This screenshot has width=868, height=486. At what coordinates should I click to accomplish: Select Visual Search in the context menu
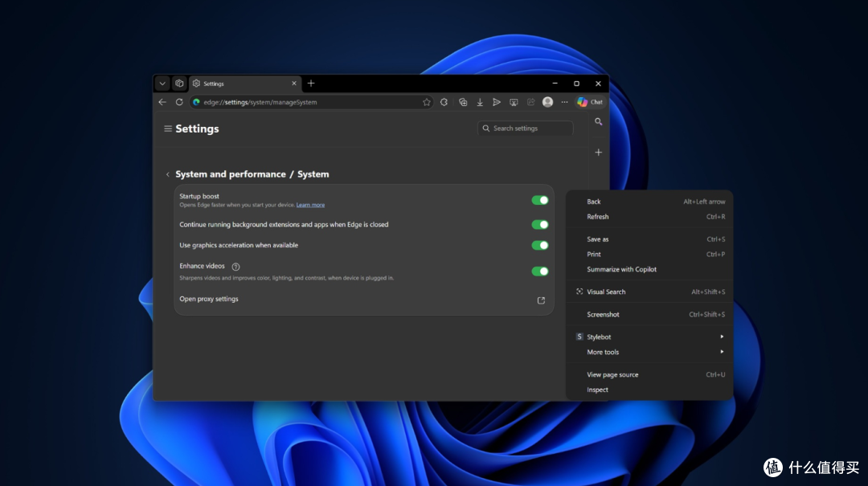(649, 292)
